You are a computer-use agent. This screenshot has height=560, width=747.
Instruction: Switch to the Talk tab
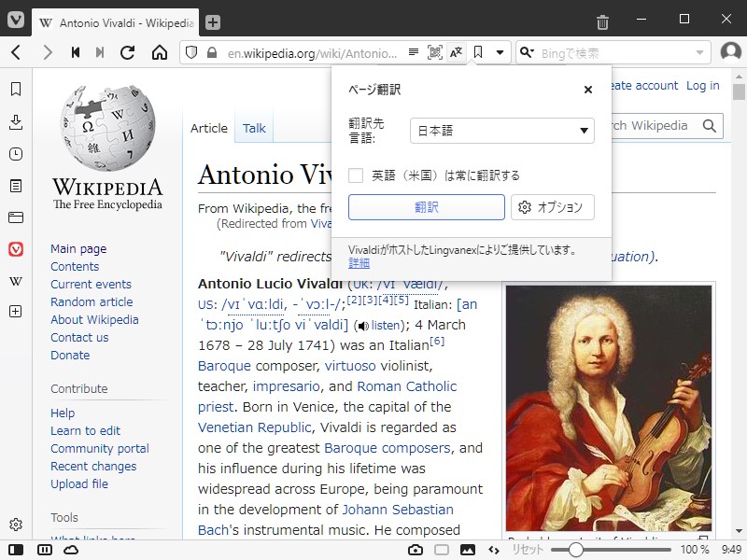pos(254,129)
